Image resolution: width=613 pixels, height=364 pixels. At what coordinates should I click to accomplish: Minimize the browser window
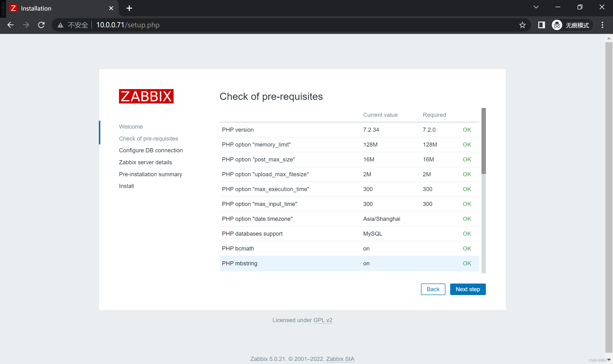(558, 7)
